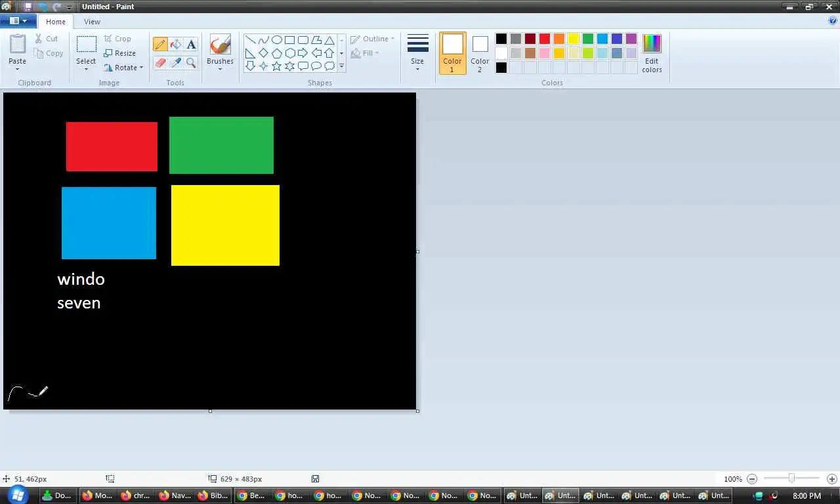This screenshot has width=840, height=504.
Task: Choose the Curve shape
Action: [x=263, y=40]
